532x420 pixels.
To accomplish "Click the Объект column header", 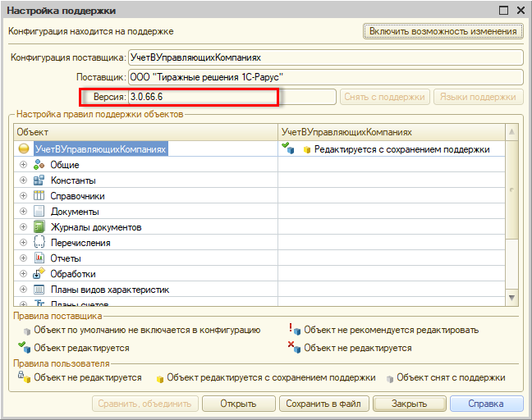I will 145,132.
